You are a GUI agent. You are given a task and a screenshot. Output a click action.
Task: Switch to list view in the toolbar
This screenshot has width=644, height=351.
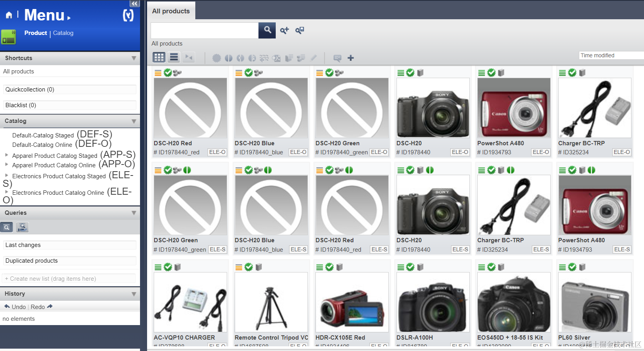tap(174, 57)
